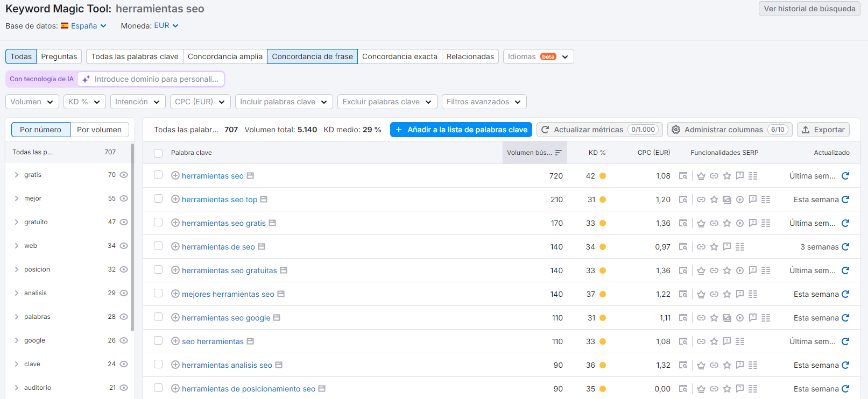Viewport: 868px width, 399px height.
Task: Add 'herramientas seo gratis' with its plus icon
Action: (175, 223)
